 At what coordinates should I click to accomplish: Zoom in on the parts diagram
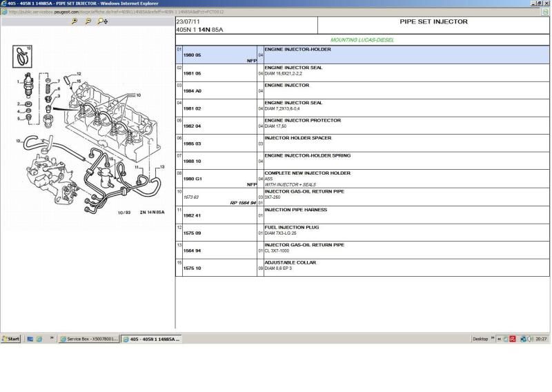coord(75,21)
